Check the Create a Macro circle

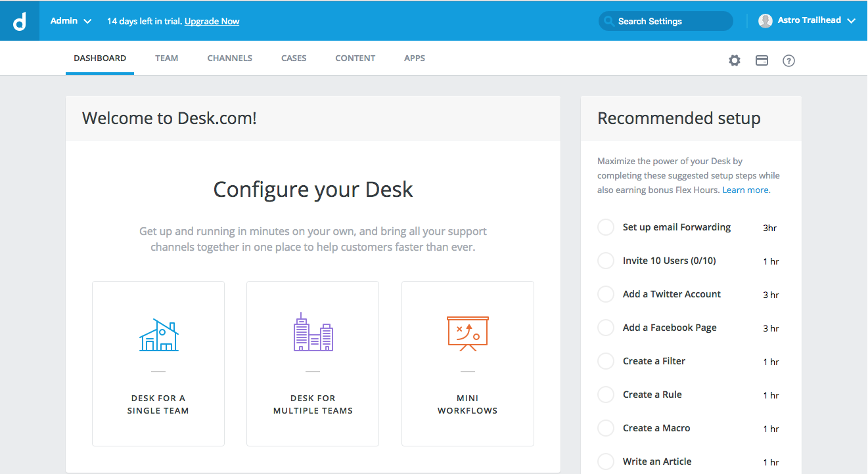[606, 428]
